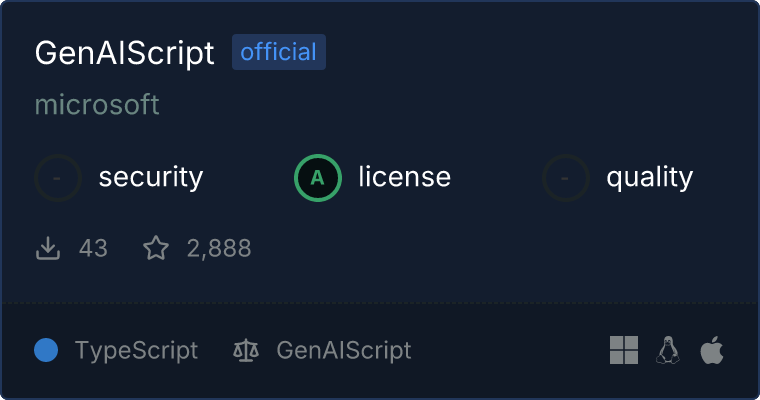Viewport: 760px width, 400px height.
Task: Click the green A license grade badge
Action: coord(318,178)
